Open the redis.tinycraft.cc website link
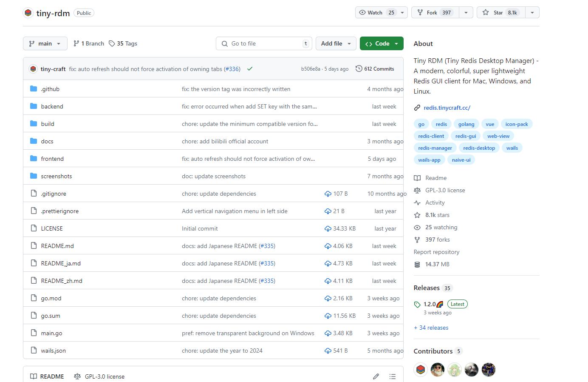This screenshot has height=382, width=588. click(x=447, y=108)
